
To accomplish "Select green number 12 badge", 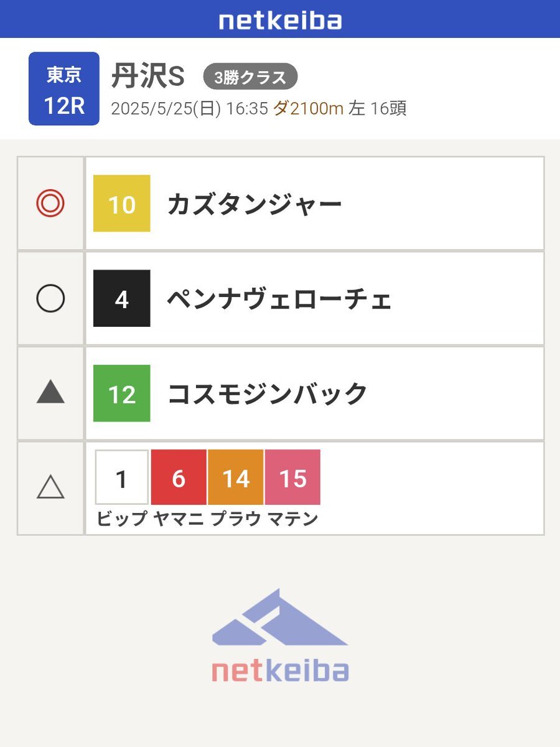I will pos(122,393).
